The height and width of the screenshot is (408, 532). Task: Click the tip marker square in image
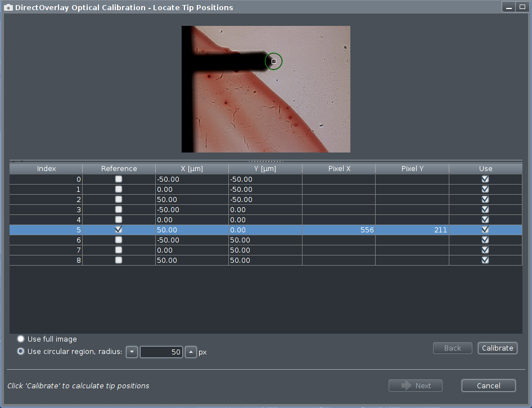(274, 61)
